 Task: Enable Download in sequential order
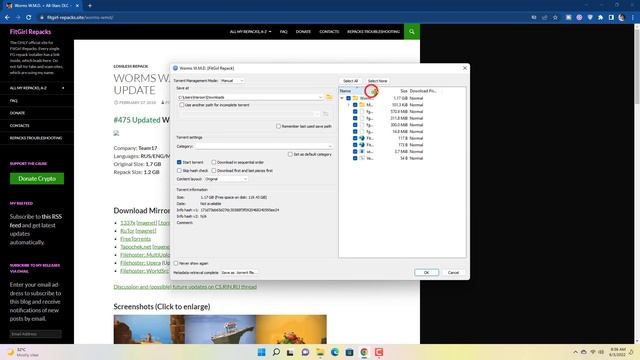tap(213, 162)
